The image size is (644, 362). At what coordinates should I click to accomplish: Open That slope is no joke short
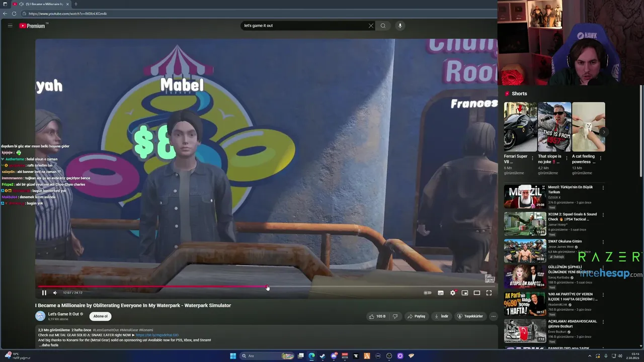pos(554,127)
